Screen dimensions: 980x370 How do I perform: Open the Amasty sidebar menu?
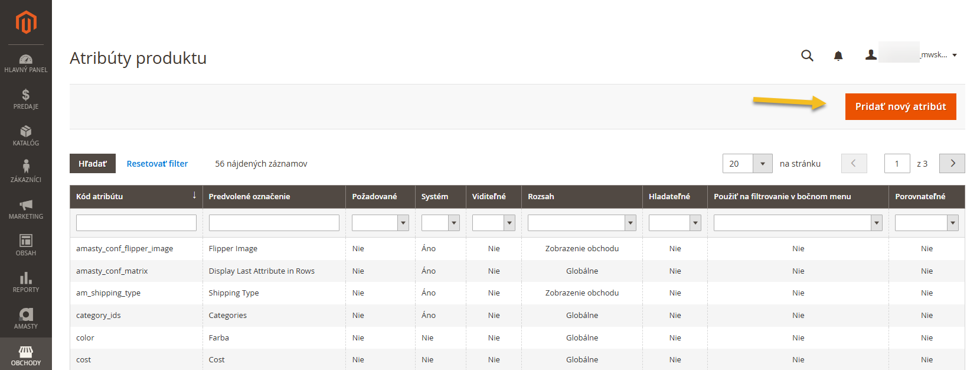tap(26, 319)
